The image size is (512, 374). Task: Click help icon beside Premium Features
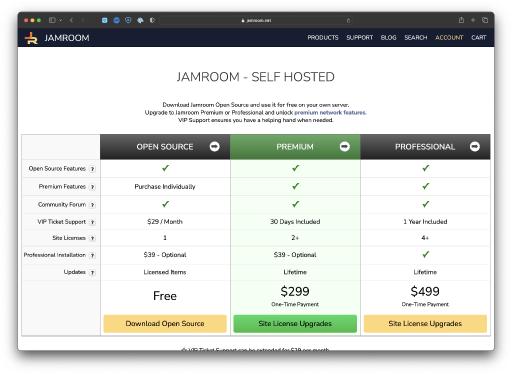pyautogui.click(x=93, y=187)
